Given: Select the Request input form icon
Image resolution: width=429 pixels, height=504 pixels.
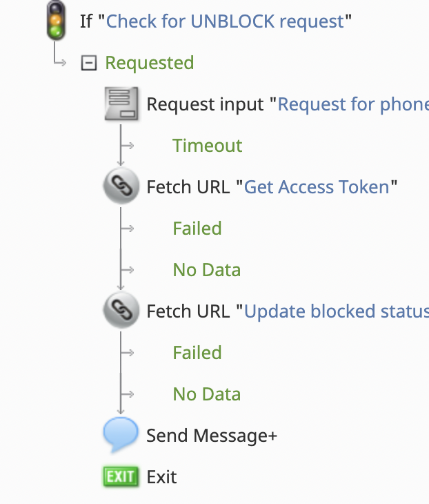Looking at the screenshot, I should [121, 104].
